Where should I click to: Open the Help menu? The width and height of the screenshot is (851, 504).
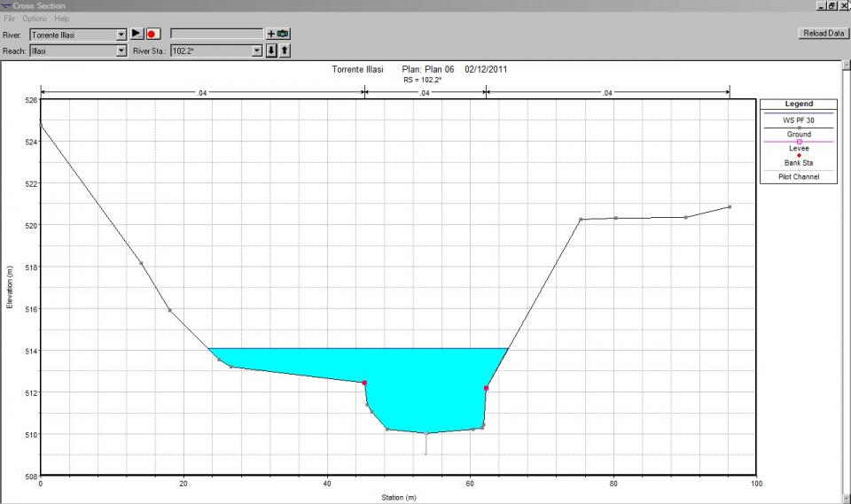61,19
